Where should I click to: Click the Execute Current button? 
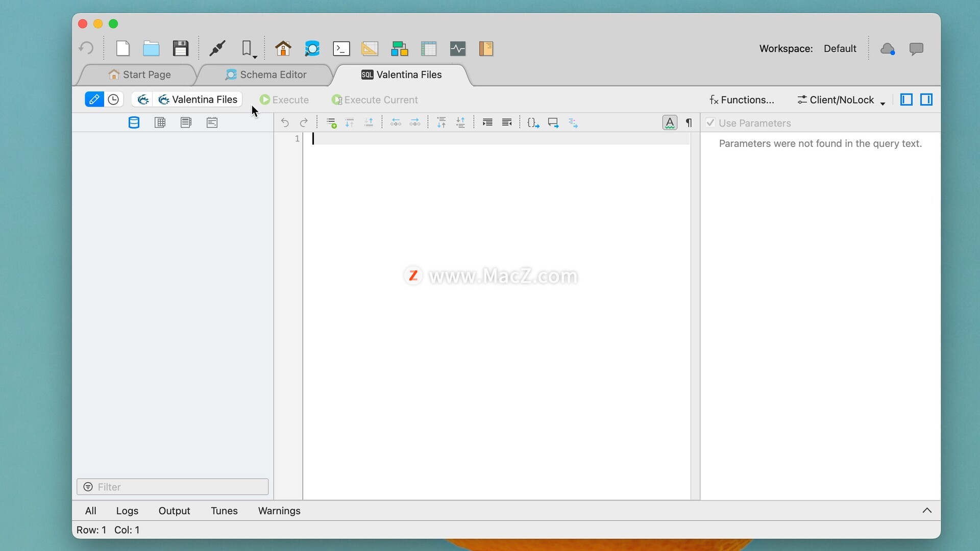pos(375,100)
